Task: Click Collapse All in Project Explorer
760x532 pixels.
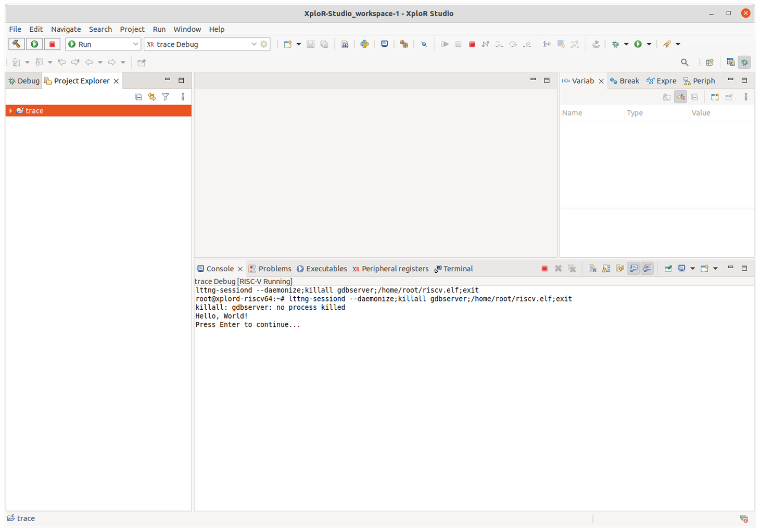Action: (138, 97)
